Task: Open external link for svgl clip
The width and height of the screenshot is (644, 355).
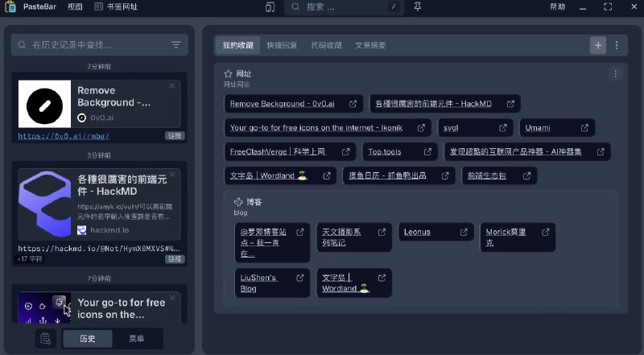Action: click(502, 128)
